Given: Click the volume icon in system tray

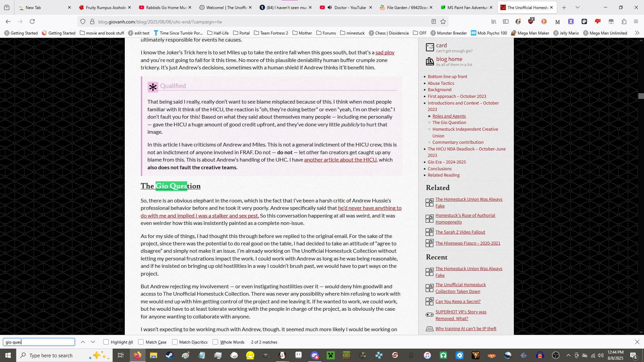Looking at the screenshot, I should pos(601,355).
